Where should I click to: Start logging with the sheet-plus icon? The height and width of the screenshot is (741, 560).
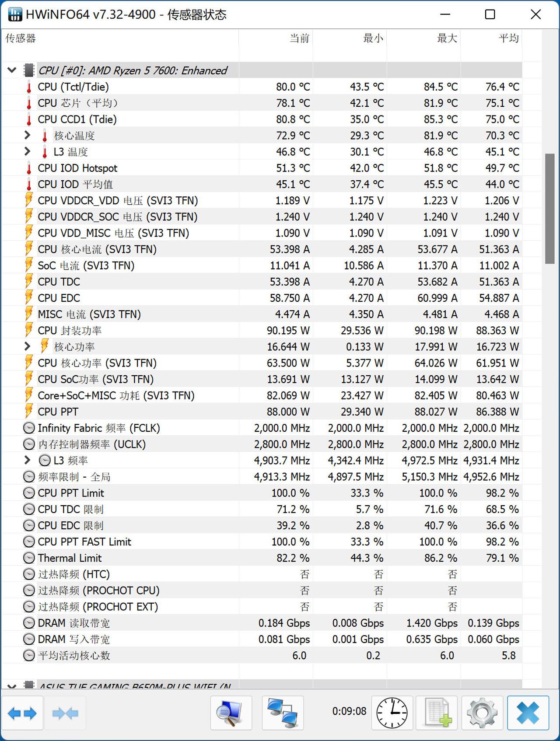click(x=437, y=713)
